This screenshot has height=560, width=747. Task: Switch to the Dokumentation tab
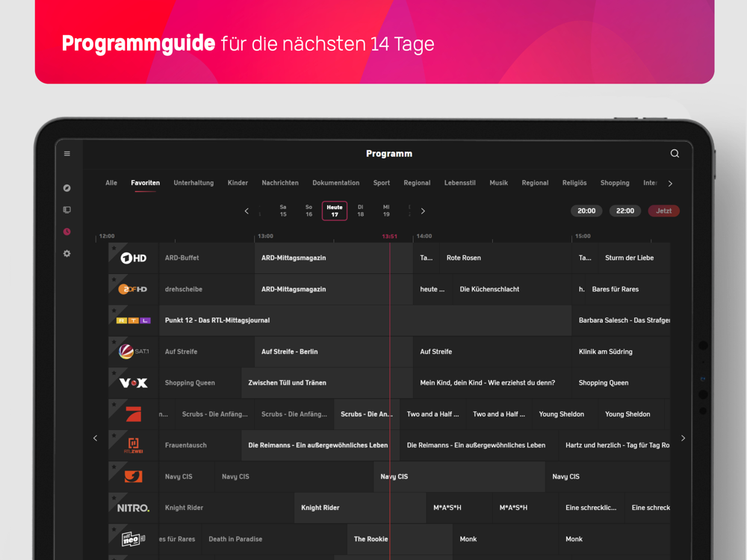pos(336,183)
